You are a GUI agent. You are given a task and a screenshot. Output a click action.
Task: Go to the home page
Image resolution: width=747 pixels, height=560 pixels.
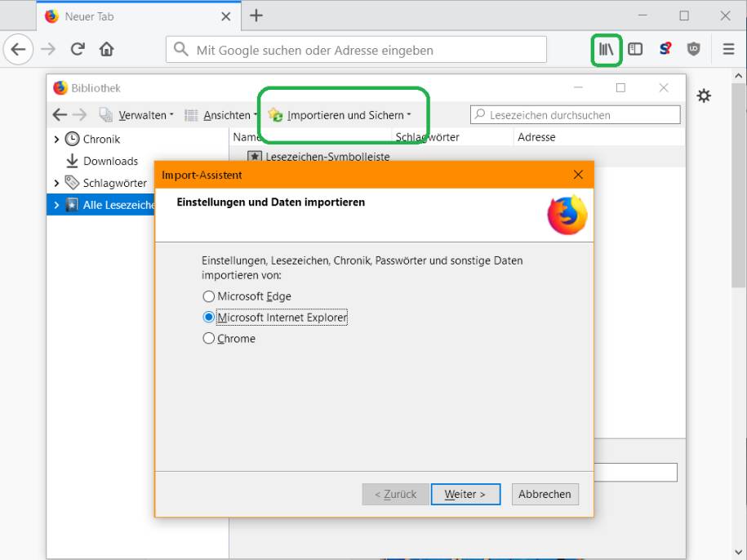[x=107, y=49]
